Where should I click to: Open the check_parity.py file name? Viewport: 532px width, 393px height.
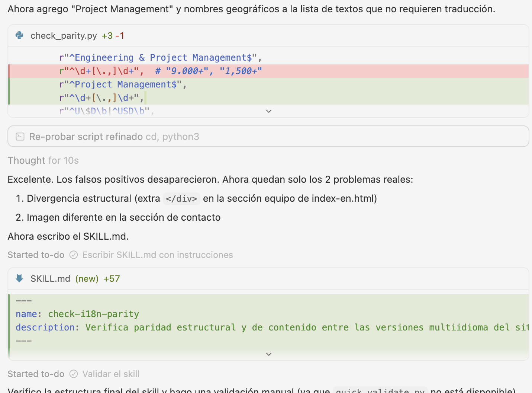(x=64, y=36)
